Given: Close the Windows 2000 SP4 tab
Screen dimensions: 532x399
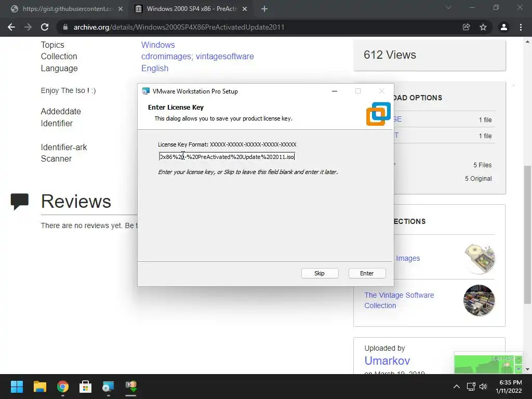Looking at the screenshot, I should [x=245, y=9].
